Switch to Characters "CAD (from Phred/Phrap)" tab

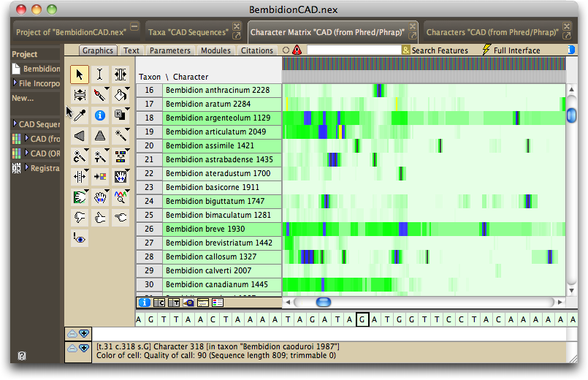coord(492,32)
